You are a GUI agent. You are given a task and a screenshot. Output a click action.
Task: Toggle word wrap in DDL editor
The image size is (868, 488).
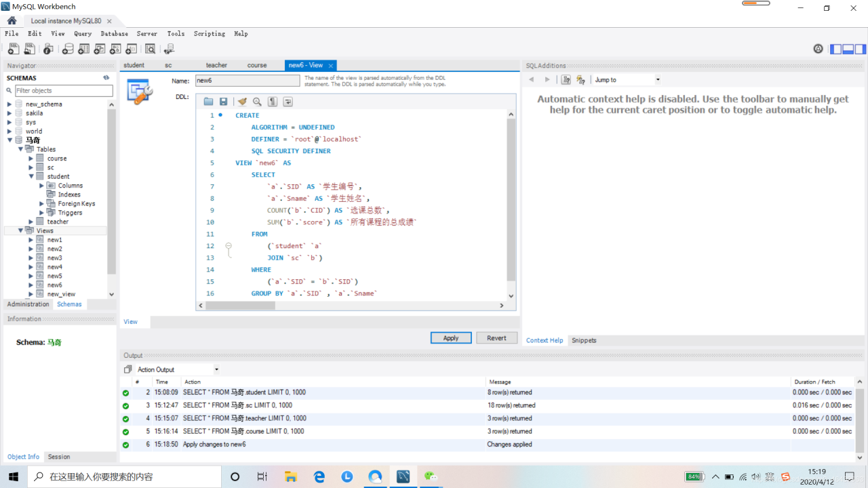(x=288, y=102)
